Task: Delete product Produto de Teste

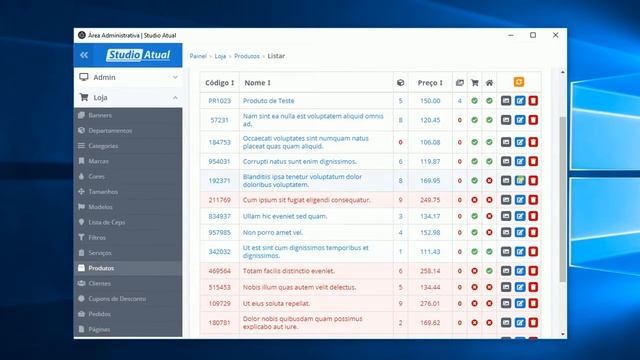Action: [533, 100]
